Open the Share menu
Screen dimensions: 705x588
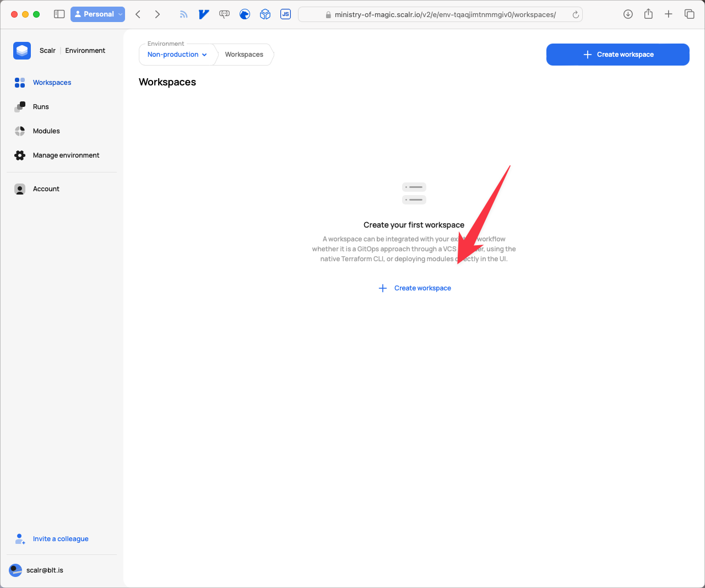648,14
